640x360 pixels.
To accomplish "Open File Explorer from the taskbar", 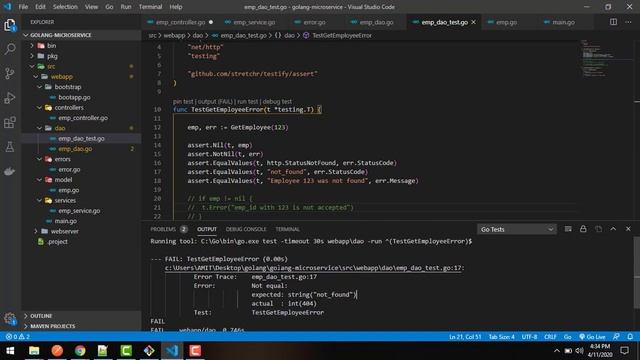I will [34, 351].
